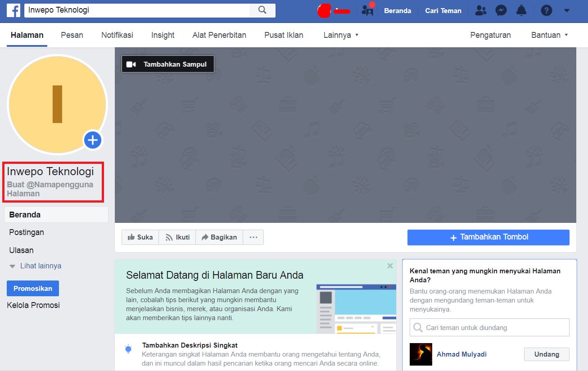Screen dimensions: 588x371
Task: Open Ahmad Mulyadi's name link
Action: click(x=461, y=354)
